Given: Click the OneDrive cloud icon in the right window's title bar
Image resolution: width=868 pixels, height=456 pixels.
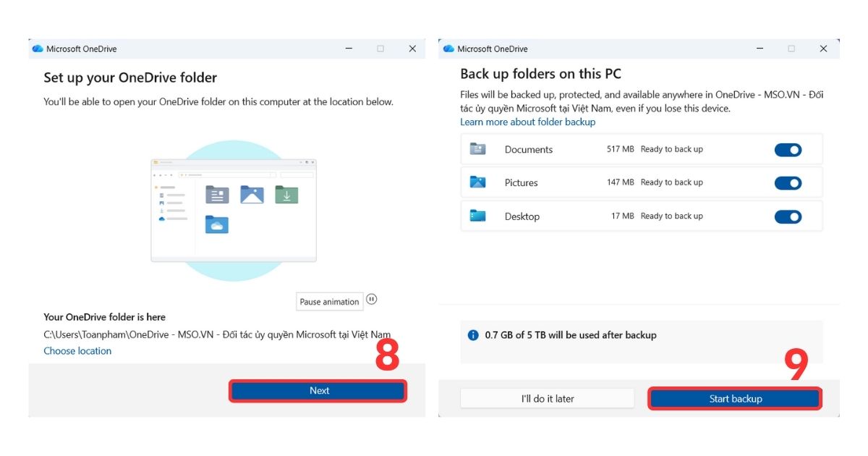Looking at the screenshot, I should 450,48.
